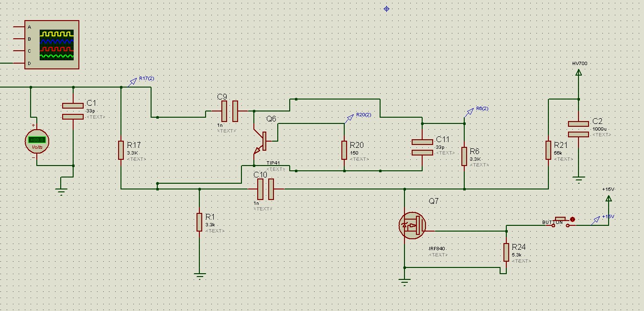
Task: Click the 5.3k value of R24
Action: point(516,255)
